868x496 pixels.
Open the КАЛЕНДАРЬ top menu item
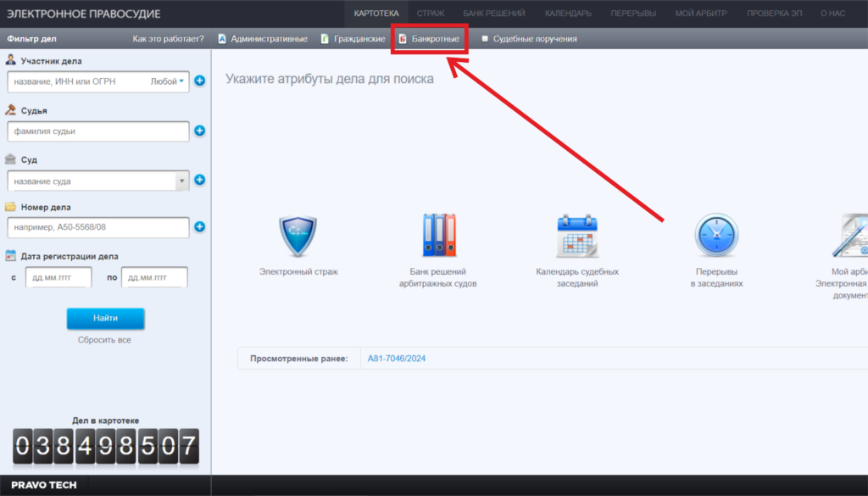[568, 14]
